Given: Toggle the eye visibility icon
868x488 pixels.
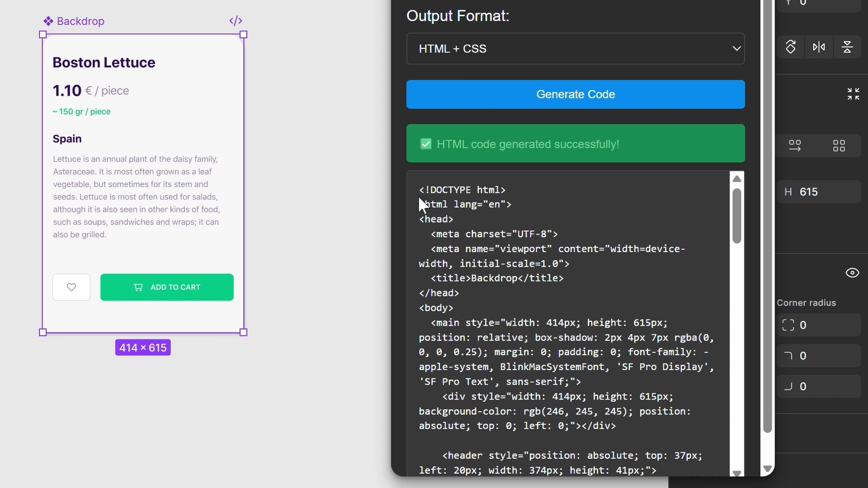Looking at the screenshot, I should coord(852,273).
